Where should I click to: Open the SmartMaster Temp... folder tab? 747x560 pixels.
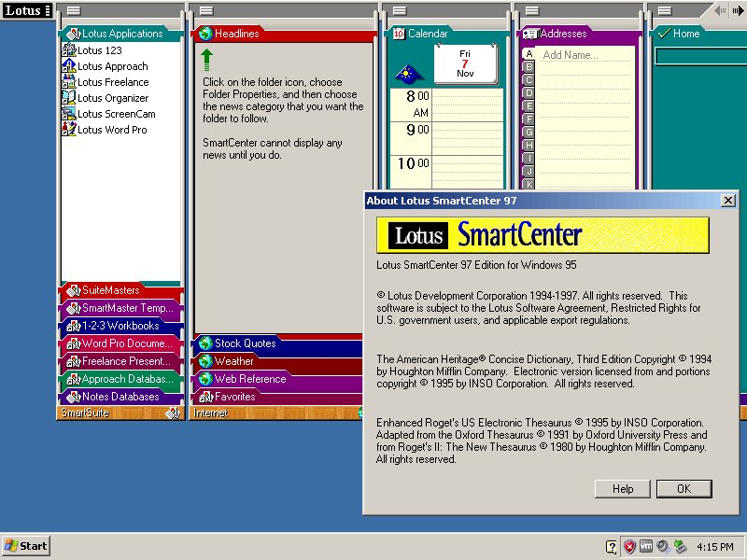121,308
